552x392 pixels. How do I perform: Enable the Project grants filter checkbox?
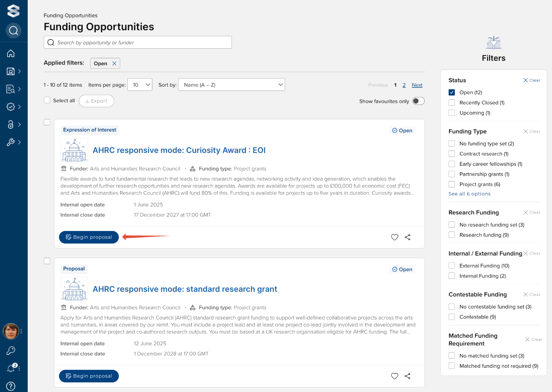[452, 184]
